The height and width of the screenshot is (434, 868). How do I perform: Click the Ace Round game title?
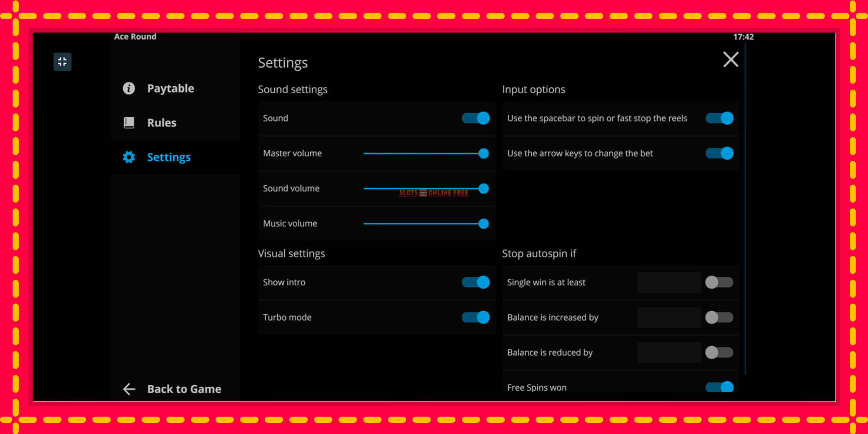pos(135,37)
